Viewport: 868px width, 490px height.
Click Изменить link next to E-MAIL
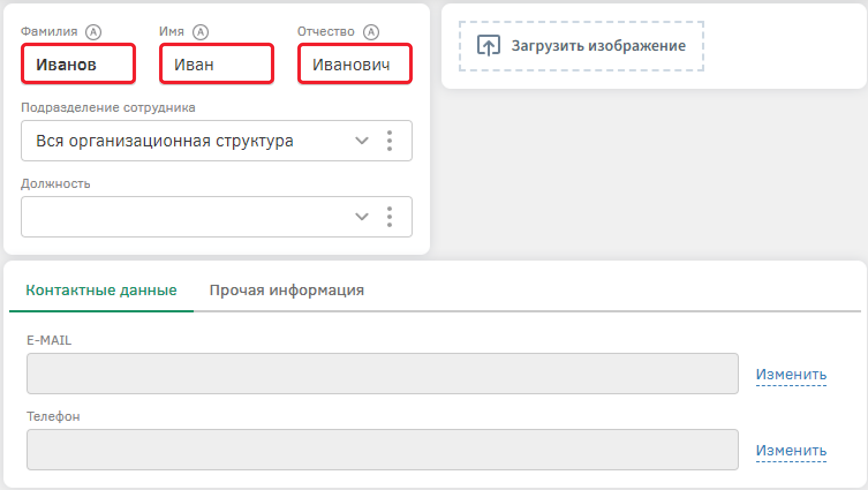(x=791, y=374)
